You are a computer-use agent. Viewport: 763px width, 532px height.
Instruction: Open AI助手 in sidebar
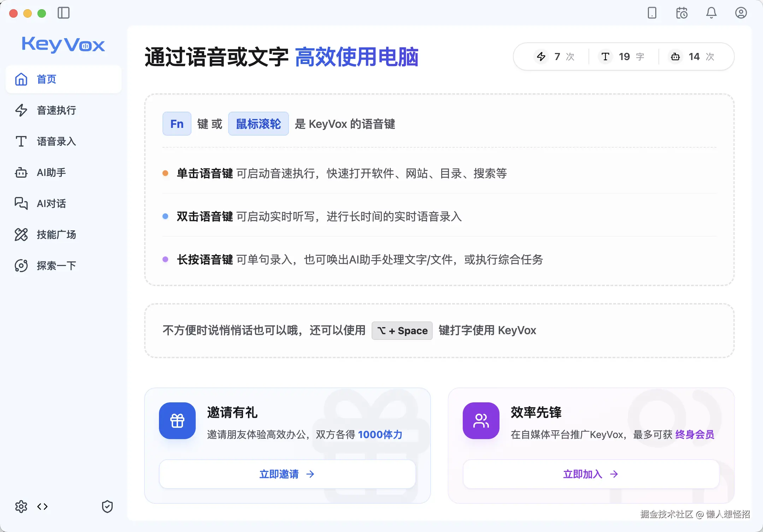click(x=52, y=172)
